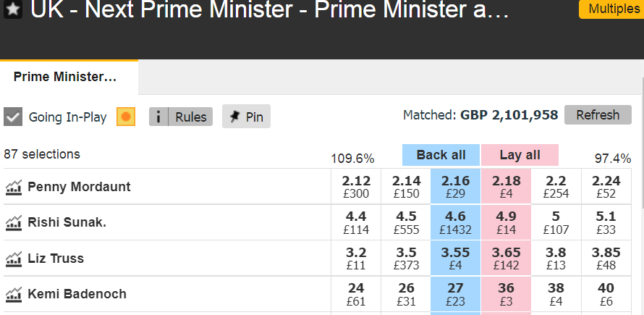Click the Rishi Sunak selection name
The image size is (644, 315).
pyautogui.click(x=67, y=222)
